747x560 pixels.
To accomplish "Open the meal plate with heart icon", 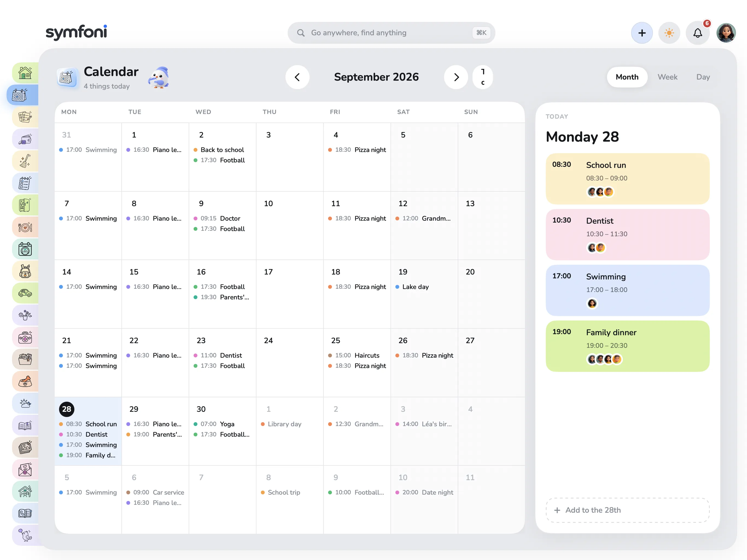I will pyautogui.click(x=25, y=227).
